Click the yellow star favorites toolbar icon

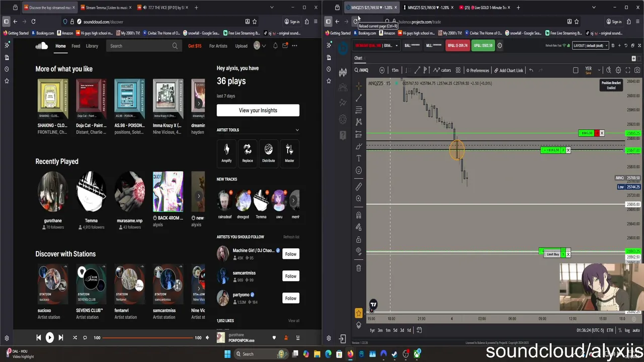[359, 313]
